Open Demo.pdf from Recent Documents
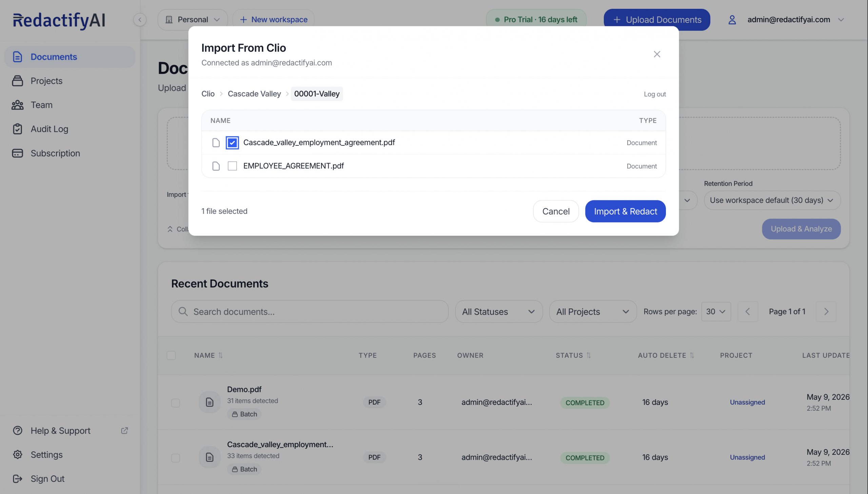The width and height of the screenshot is (868, 494). click(x=244, y=389)
